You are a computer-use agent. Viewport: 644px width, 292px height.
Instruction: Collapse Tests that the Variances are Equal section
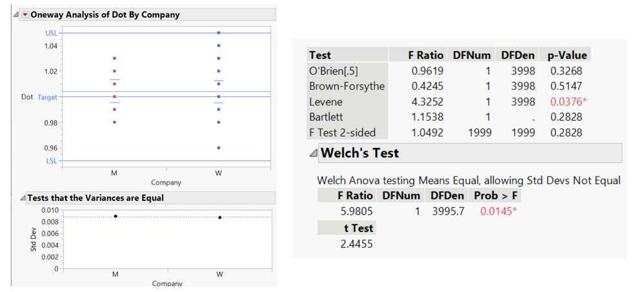(x=23, y=198)
